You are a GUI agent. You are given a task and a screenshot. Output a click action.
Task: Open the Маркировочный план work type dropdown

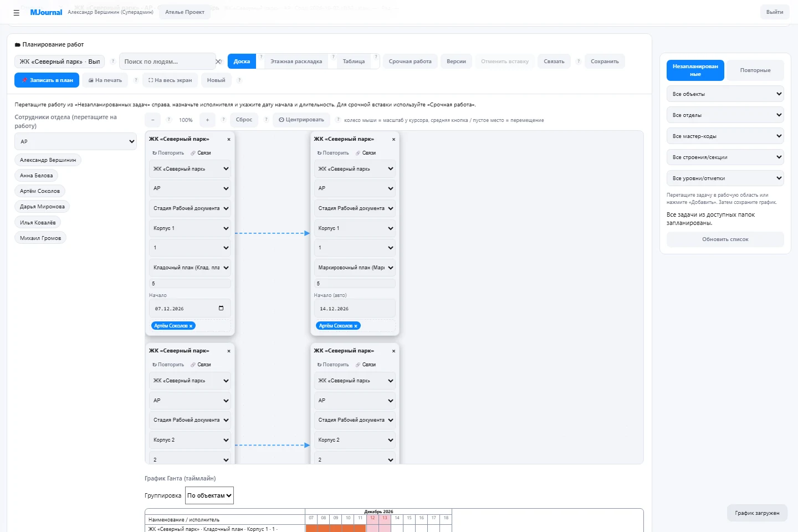pos(355,268)
